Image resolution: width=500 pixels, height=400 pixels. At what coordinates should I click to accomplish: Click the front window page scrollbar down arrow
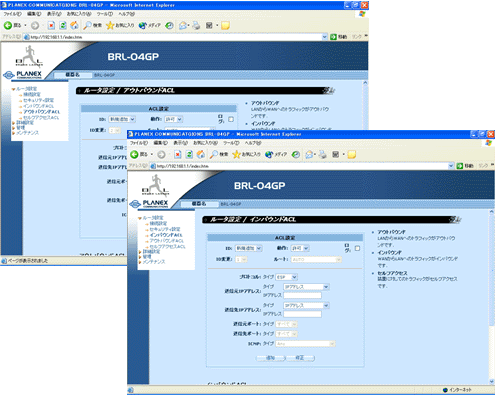[x=492, y=381]
